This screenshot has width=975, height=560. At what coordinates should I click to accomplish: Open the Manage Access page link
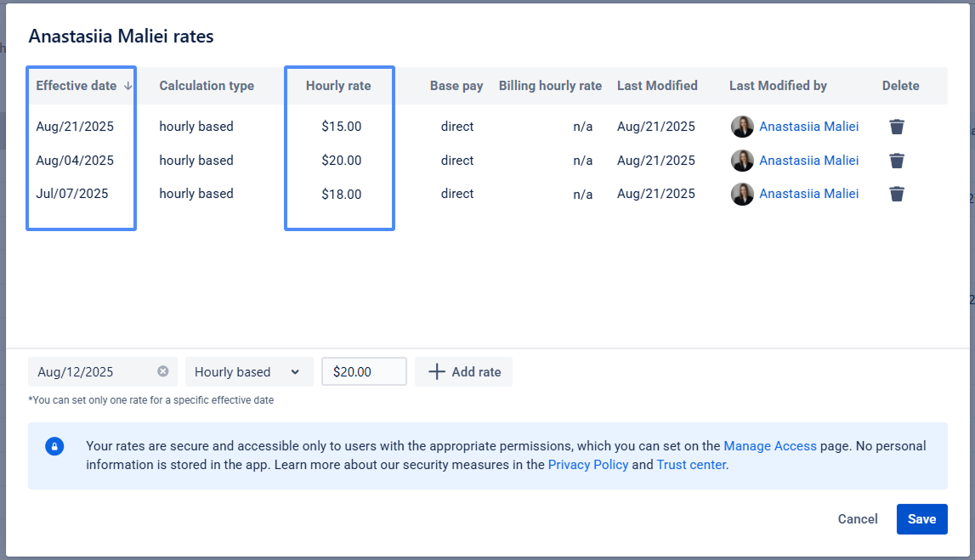pyautogui.click(x=770, y=445)
